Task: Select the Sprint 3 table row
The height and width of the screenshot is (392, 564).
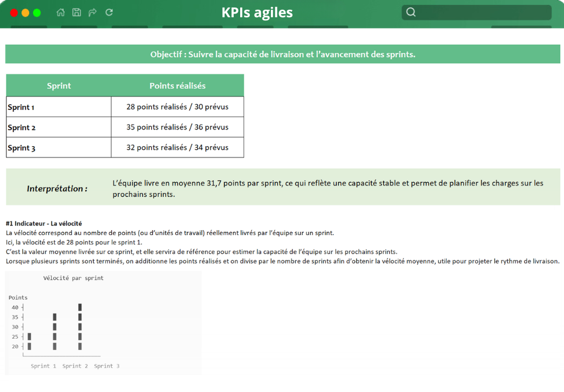Action: (x=124, y=147)
